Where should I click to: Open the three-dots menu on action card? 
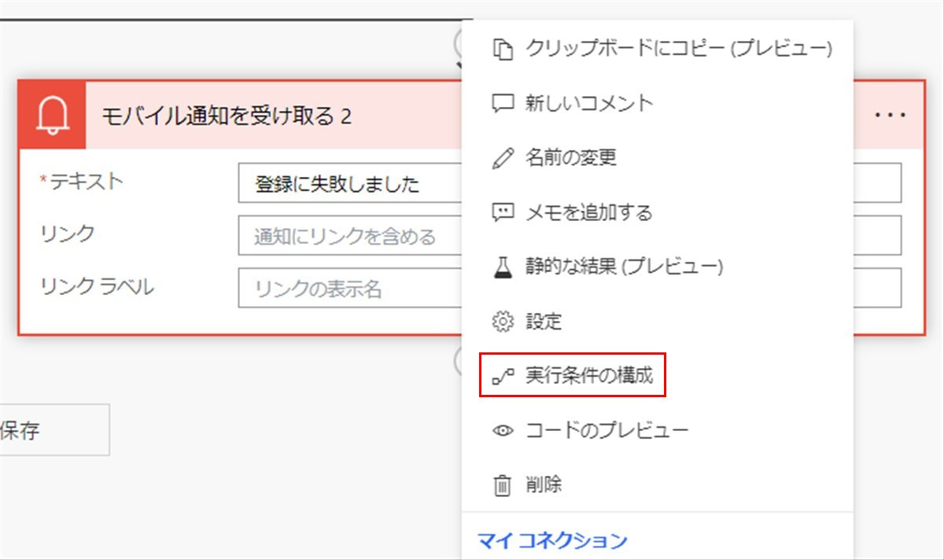(x=891, y=115)
